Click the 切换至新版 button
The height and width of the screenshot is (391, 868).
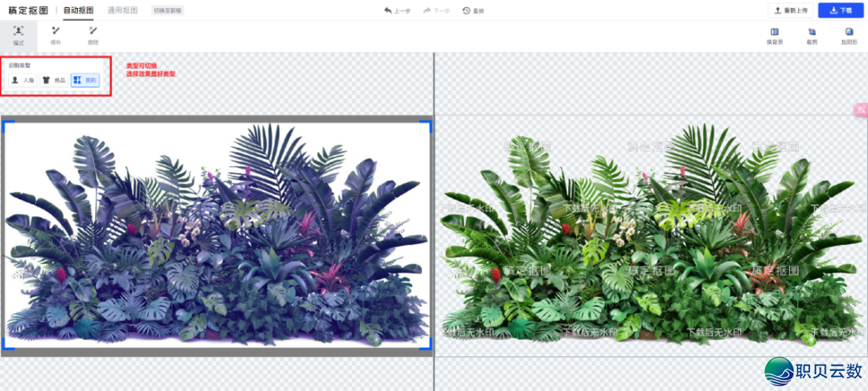pos(167,10)
